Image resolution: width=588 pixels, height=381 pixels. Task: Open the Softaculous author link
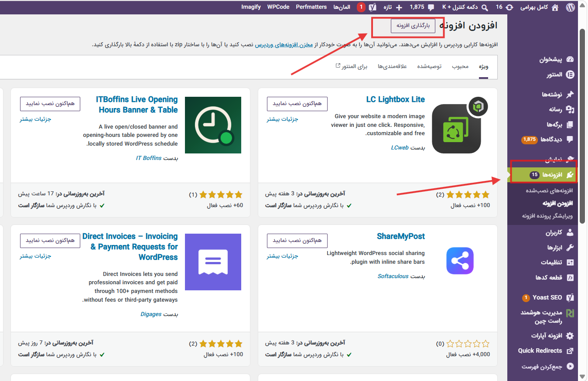[393, 276]
